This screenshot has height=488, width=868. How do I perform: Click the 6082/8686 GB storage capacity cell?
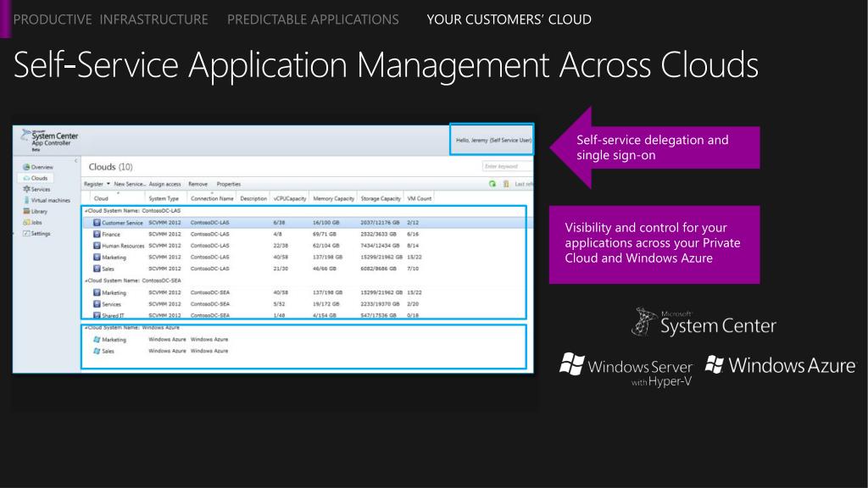pos(379,269)
